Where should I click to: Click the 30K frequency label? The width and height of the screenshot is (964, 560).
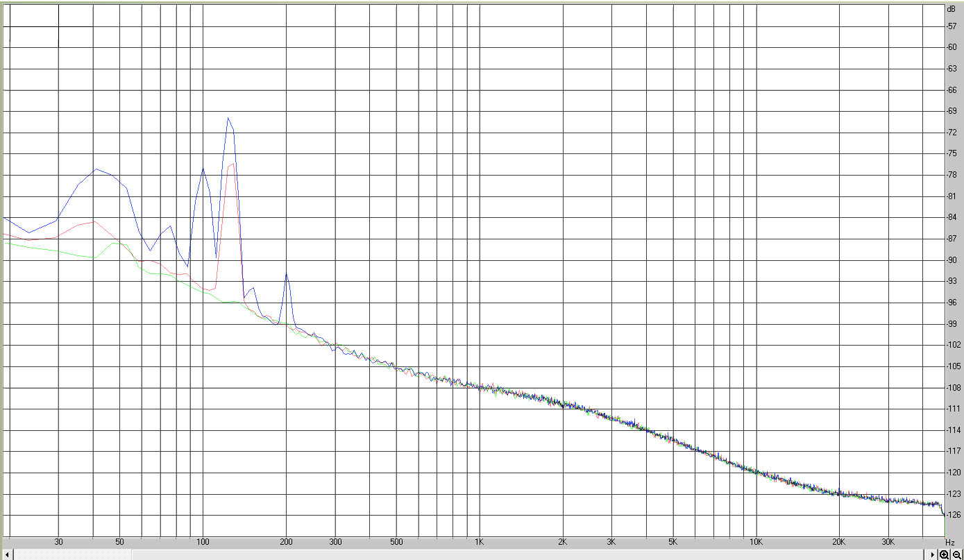[x=888, y=542]
